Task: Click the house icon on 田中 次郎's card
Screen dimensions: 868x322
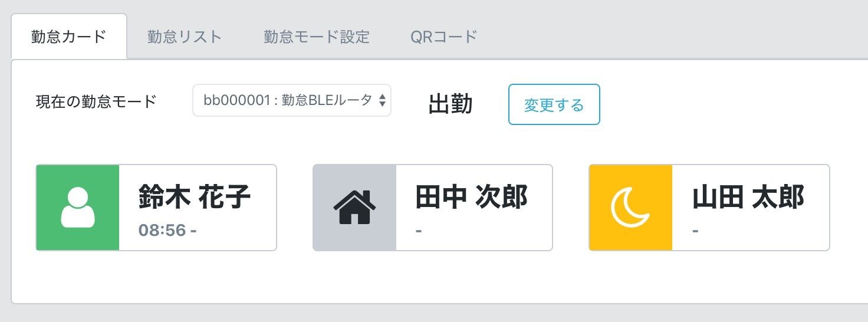Action: coord(354,207)
